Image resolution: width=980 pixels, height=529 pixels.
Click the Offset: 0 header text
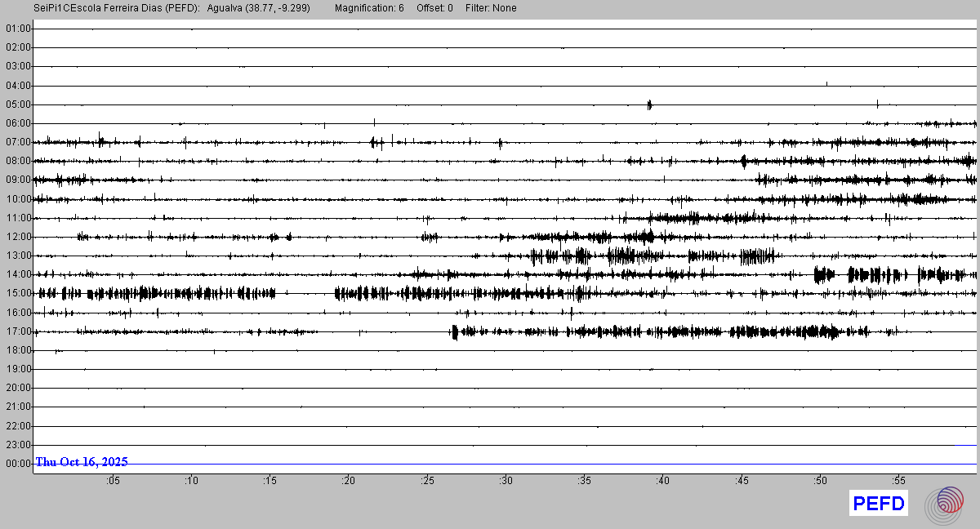[x=434, y=8]
